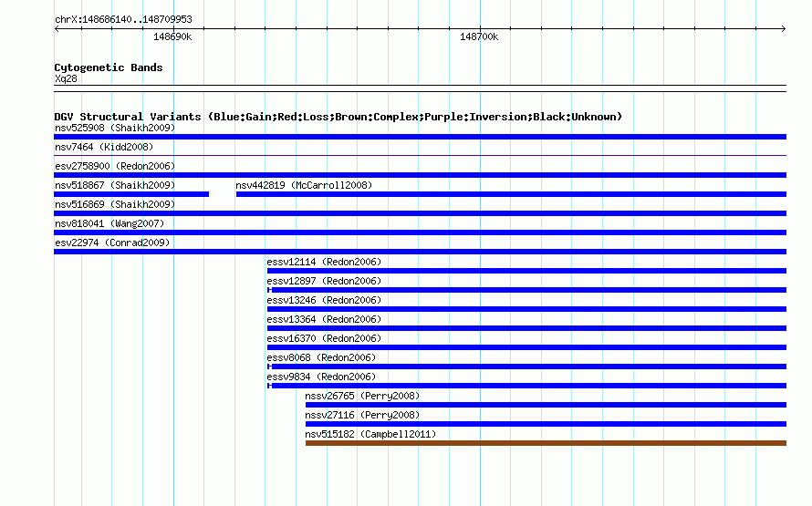Click the short blue bar under nsv518867

pyautogui.click(x=131, y=194)
